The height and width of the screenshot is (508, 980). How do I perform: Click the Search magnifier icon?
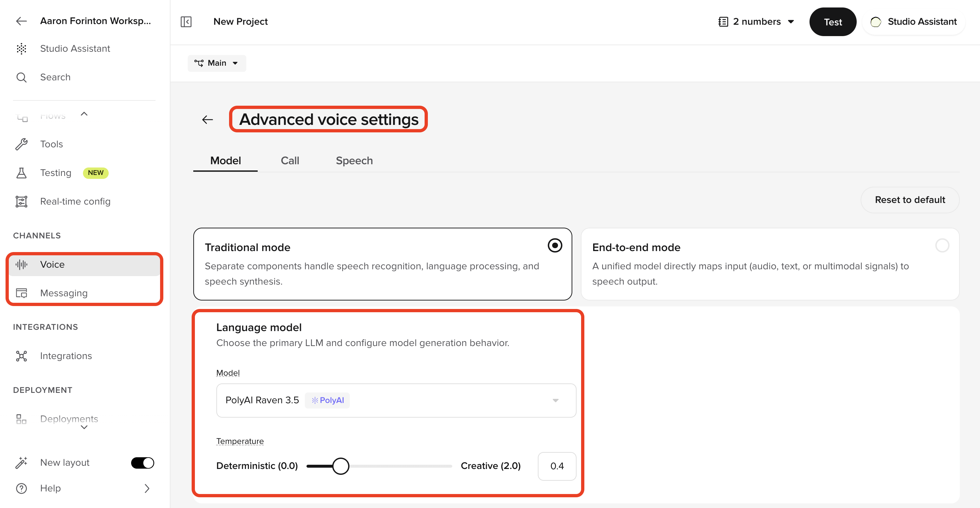[21, 77]
